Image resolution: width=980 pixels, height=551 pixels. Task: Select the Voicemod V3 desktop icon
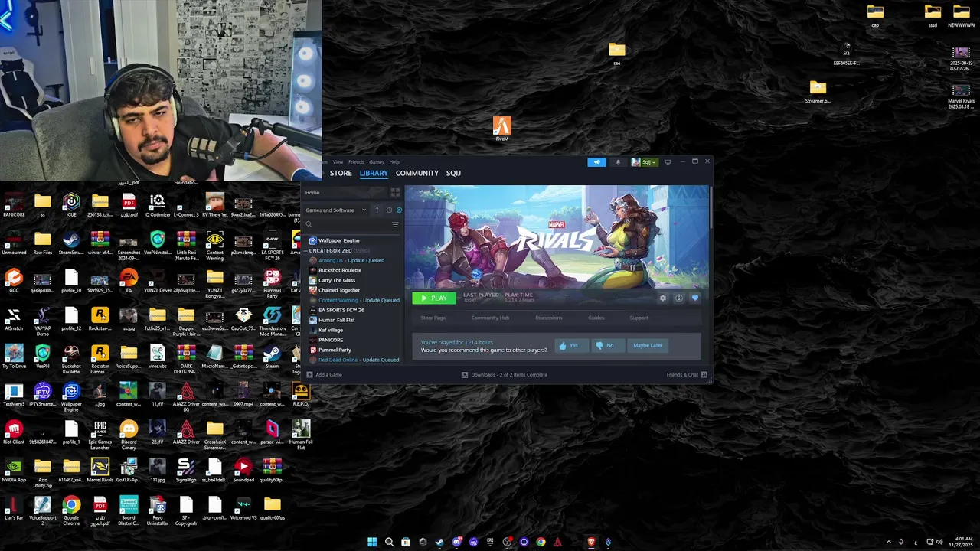(243, 509)
